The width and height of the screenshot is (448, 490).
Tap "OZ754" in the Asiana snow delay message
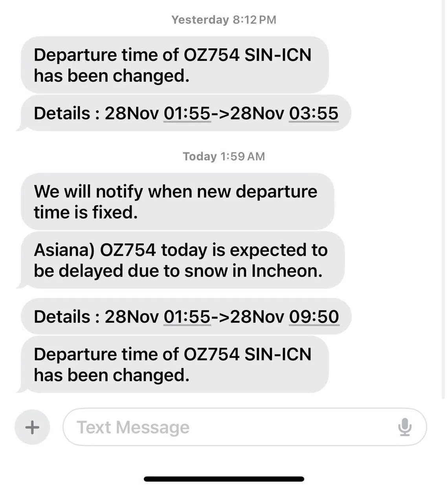[x=128, y=250]
